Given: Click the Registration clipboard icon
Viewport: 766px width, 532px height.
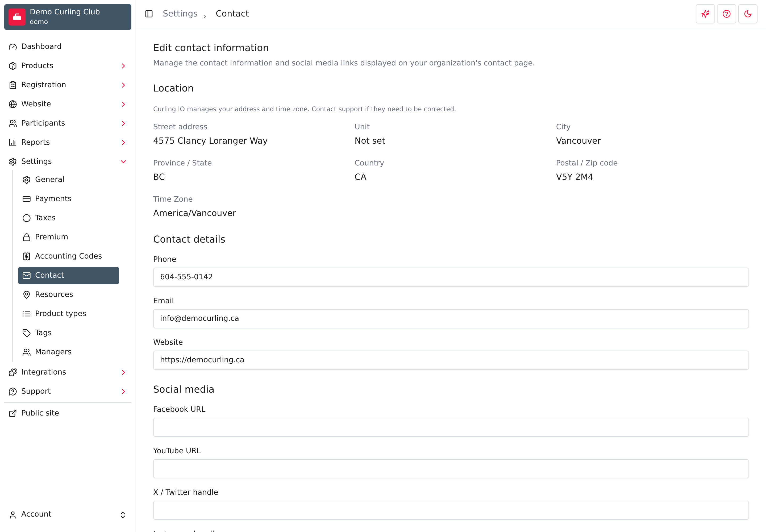Looking at the screenshot, I should pos(13,85).
